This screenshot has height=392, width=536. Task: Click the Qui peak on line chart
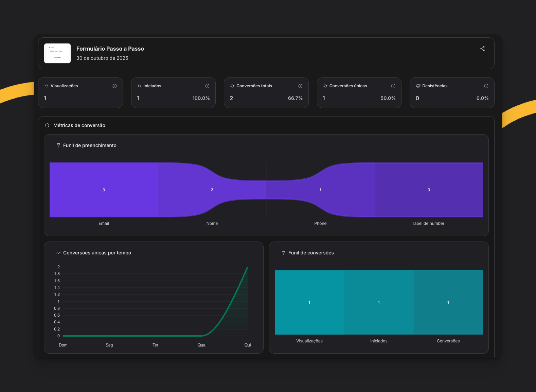(247, 268)
